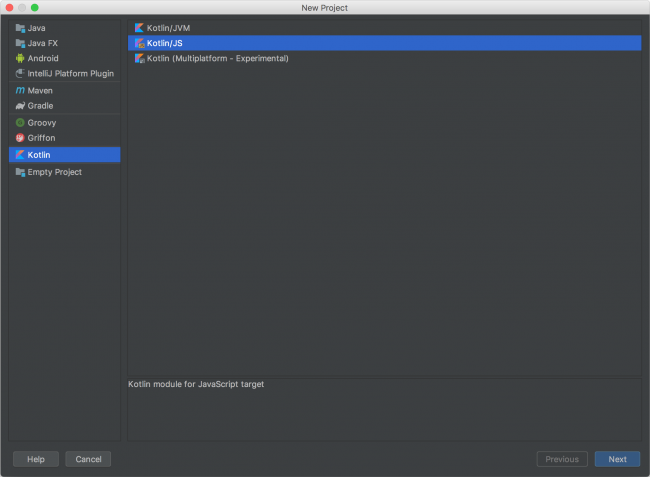Open Help for the wizard
The height and width of the screenshot is (477, 650).
[36, 459]
